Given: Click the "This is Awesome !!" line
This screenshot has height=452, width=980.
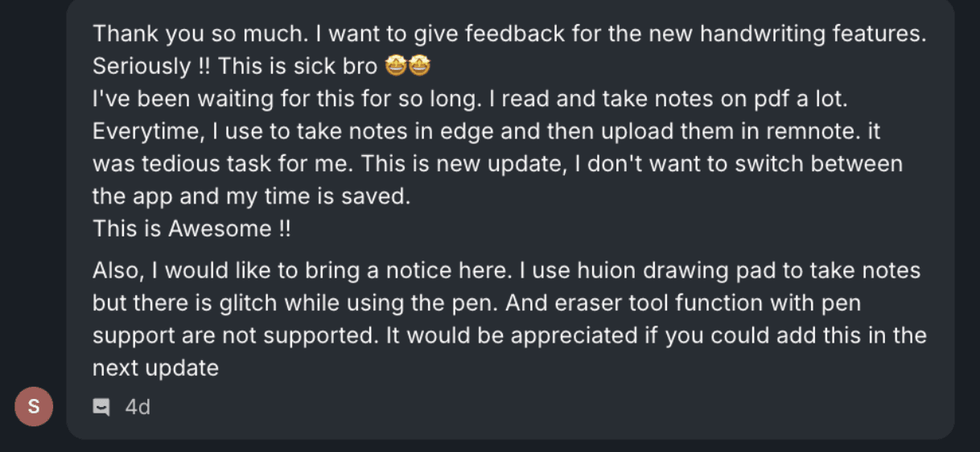Looking at the screenshot, I should point(191,228).
